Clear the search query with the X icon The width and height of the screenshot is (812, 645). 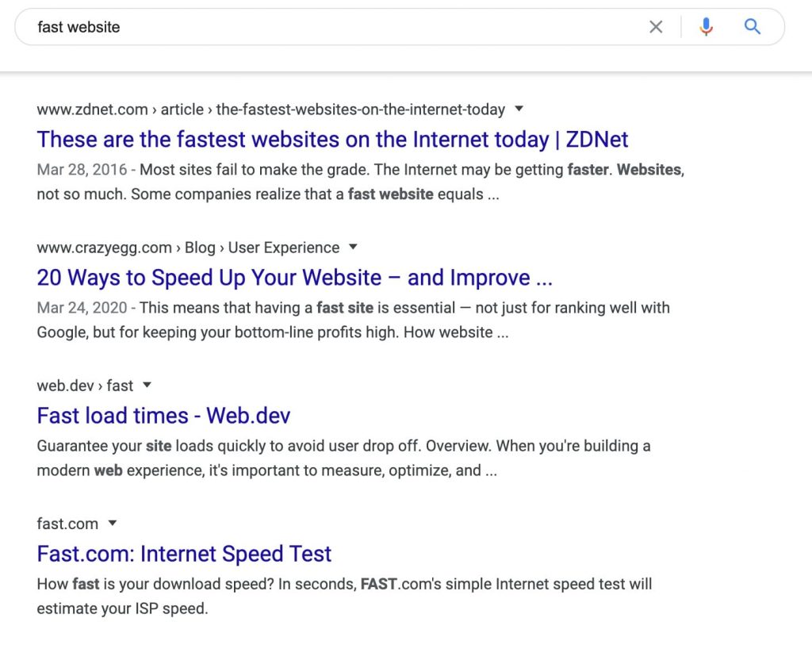coord(656,26)
